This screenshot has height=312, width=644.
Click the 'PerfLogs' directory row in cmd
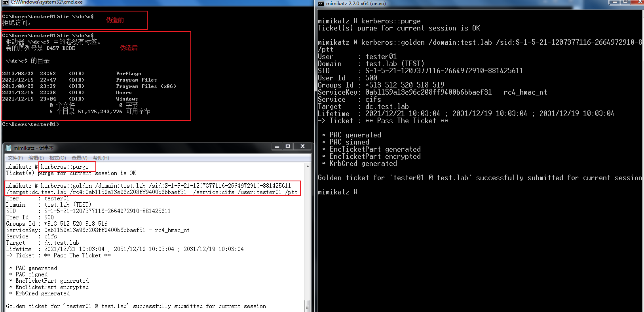pos(72,74)
